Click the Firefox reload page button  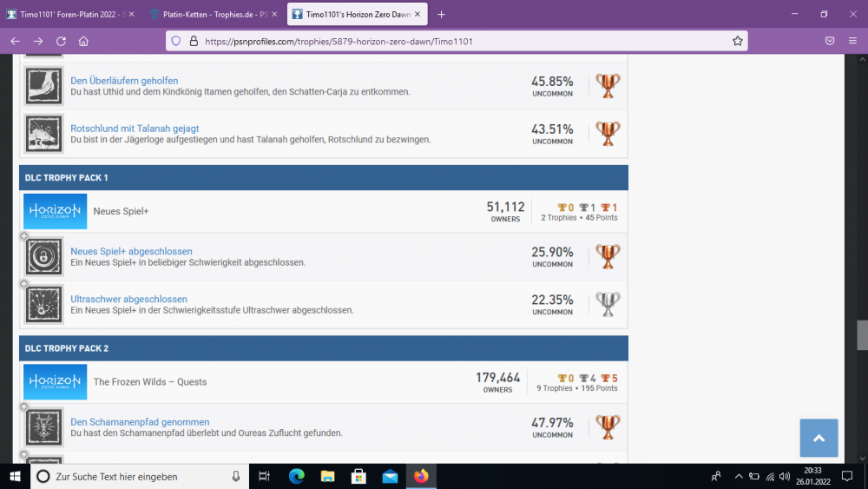tap(61, 41)
